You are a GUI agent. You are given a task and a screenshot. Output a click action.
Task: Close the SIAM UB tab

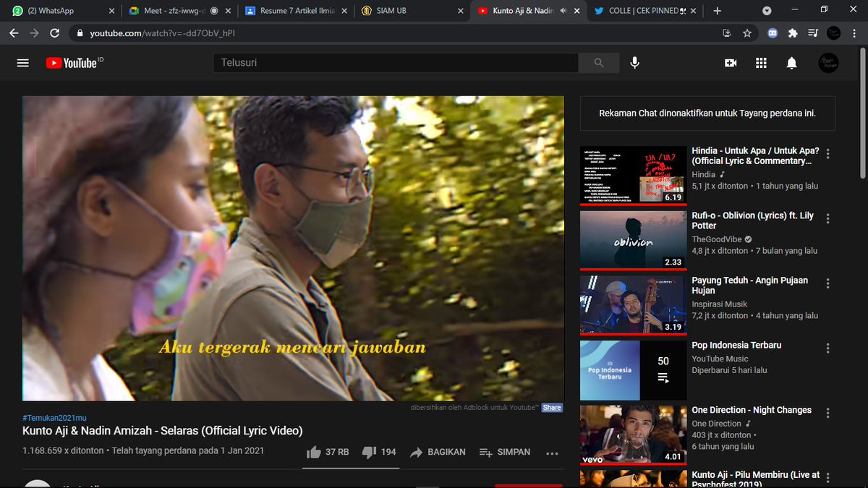click(x=461, y=11)
